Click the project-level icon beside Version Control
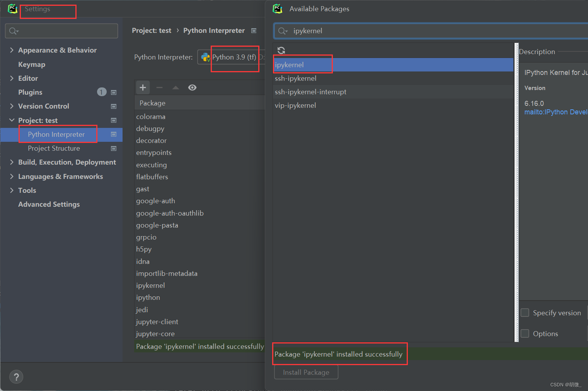588x391 pixels. pos(114,106)
